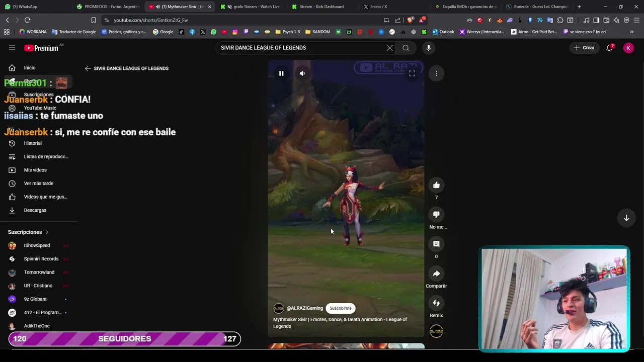Open the Psych 1-8 bookmarks folder
The width and height of the screenshot is (644, 362).
287,32
